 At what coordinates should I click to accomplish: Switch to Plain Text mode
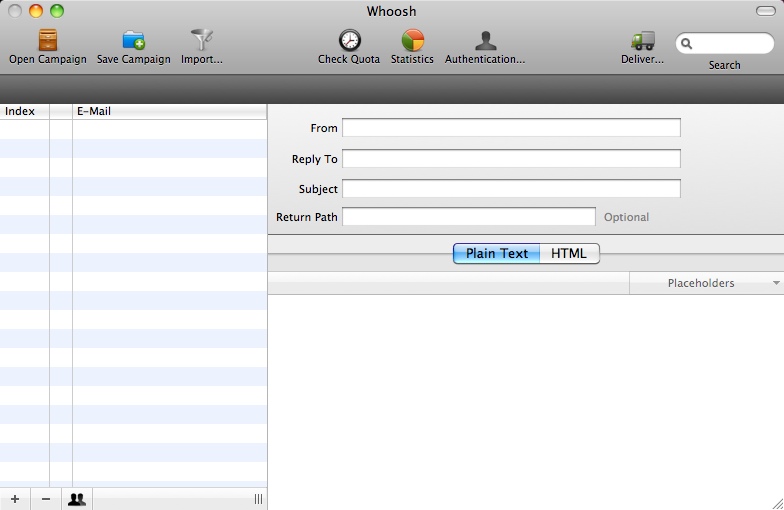[497, 254]
